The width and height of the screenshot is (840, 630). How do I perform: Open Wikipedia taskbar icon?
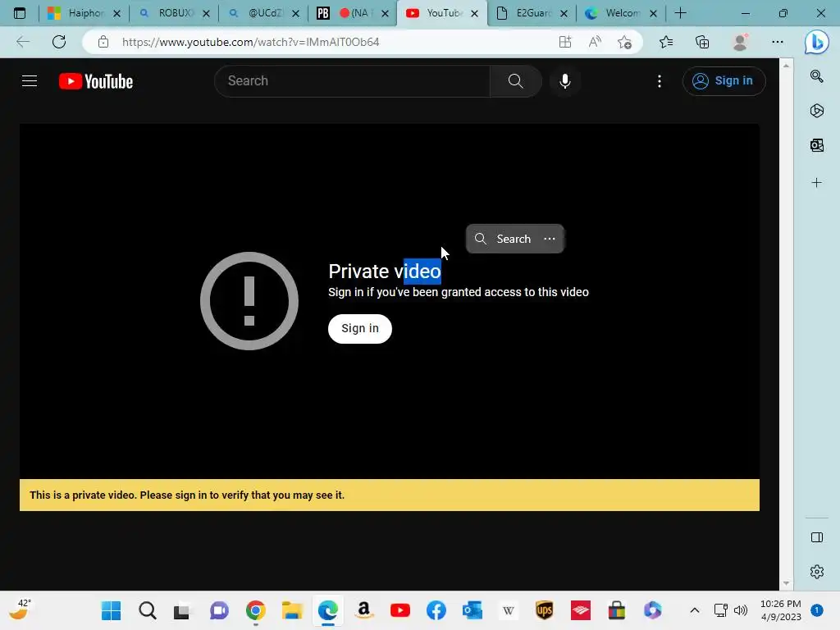(x=509, y=610)
